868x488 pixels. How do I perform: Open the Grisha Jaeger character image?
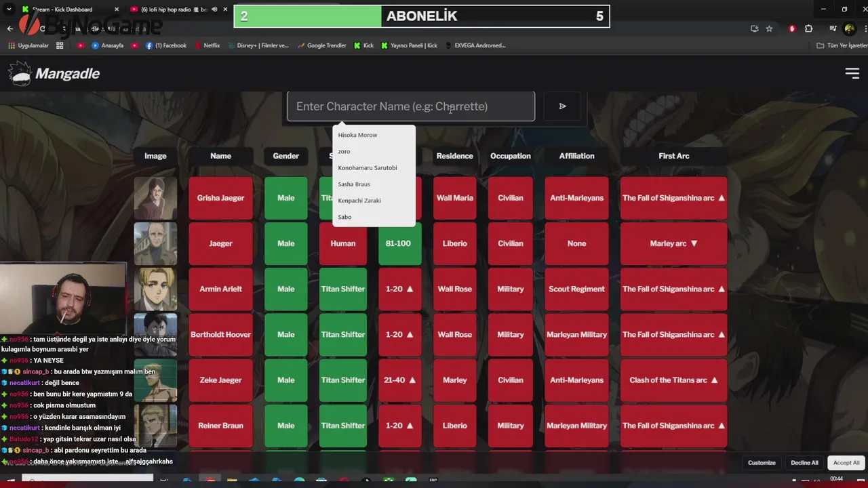coord(155,198)
